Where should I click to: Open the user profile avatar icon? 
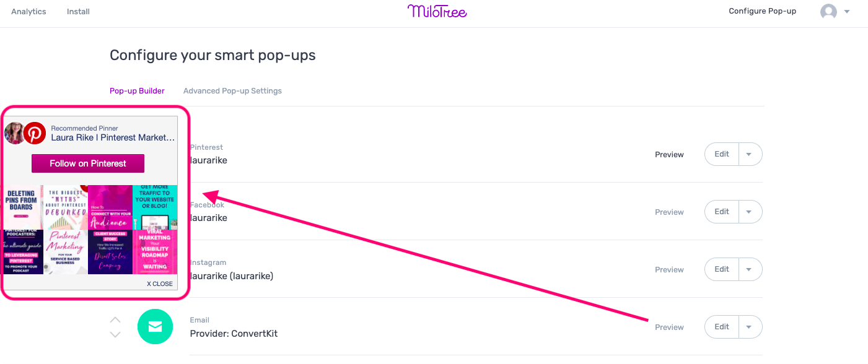click(x=828, y=12)
